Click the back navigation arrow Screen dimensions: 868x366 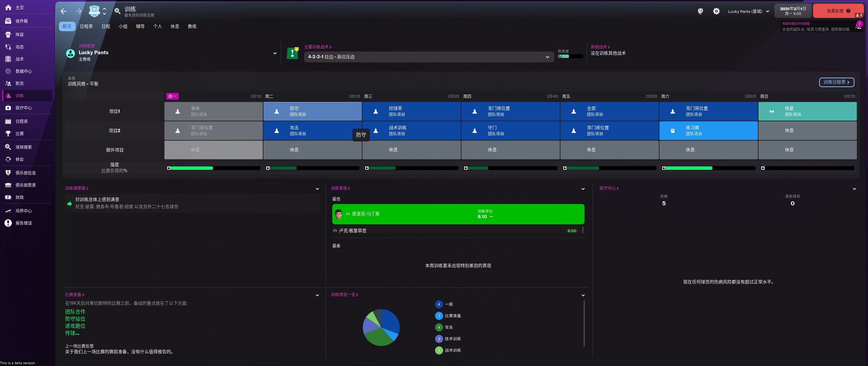tap(63, 12)
